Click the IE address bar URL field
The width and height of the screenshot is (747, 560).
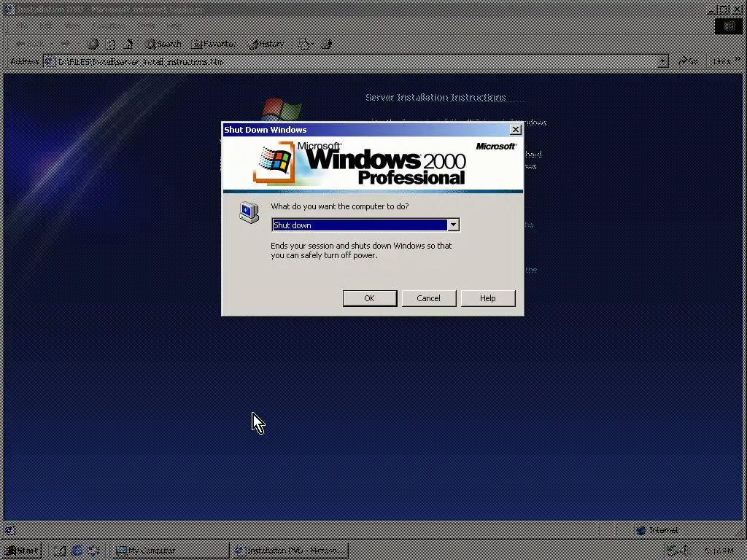click(x=357, y=61)
